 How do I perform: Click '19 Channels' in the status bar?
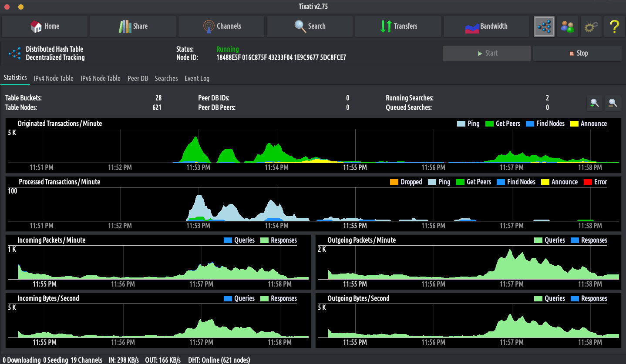click(x=86, y=360)
